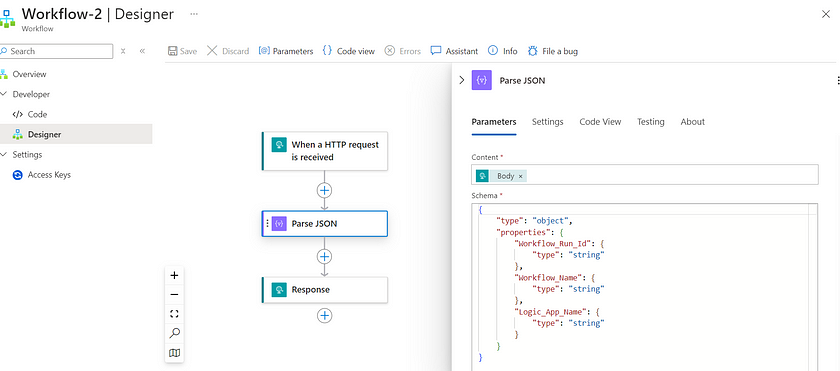Image resolution: width=840 pixels, height=371 pixels.
Task: Collapse the sidebar with the double chevron
Action: point(142,51)
